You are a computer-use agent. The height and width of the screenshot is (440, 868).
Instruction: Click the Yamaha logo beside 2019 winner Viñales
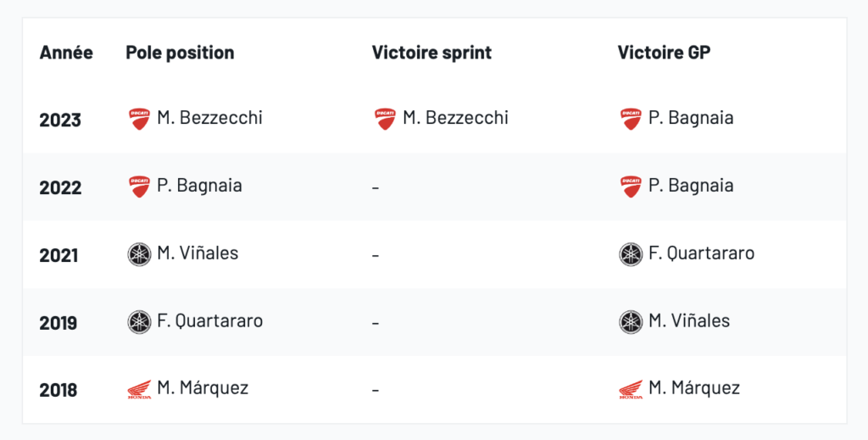(x=631, y=321)
